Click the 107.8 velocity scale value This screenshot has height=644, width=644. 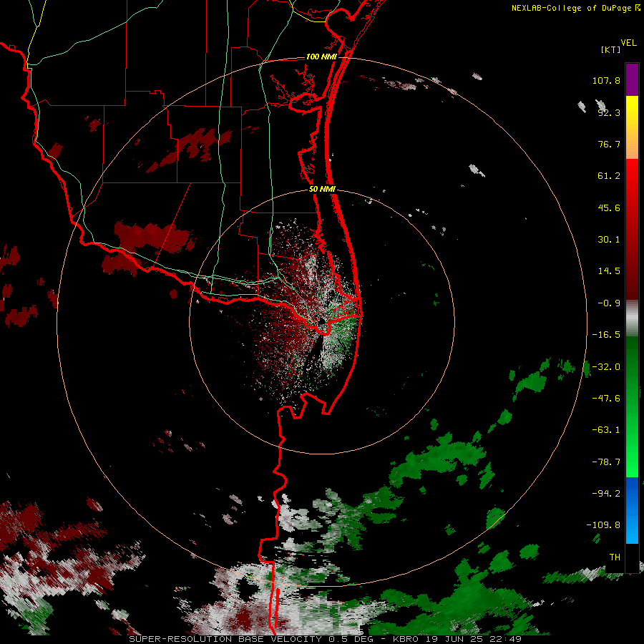606,80
